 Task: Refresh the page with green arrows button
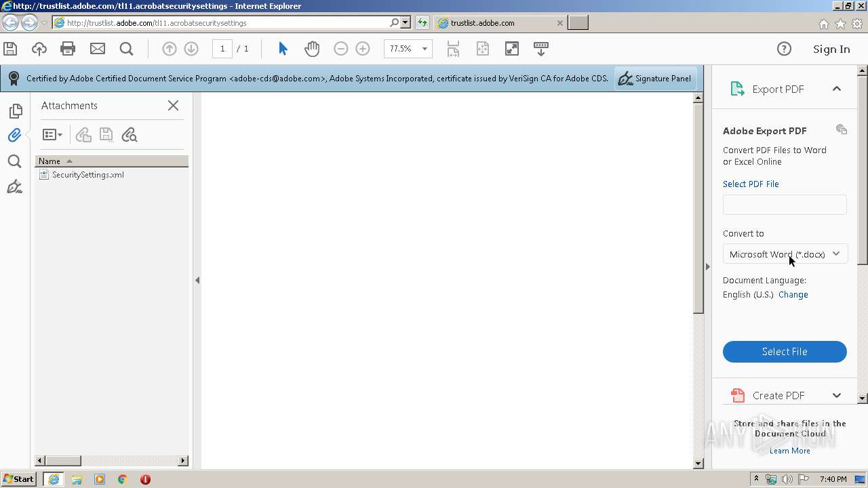click(x=422, y=22)
